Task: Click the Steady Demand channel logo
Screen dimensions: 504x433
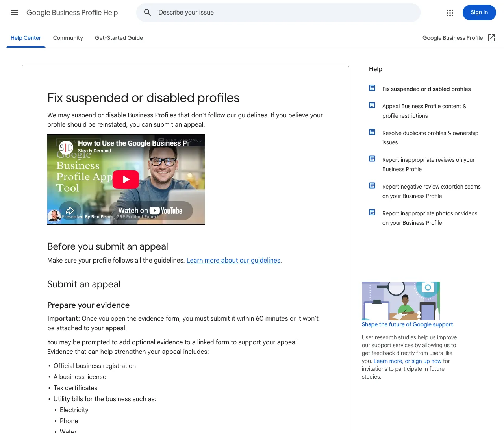Action: [66, 148]
